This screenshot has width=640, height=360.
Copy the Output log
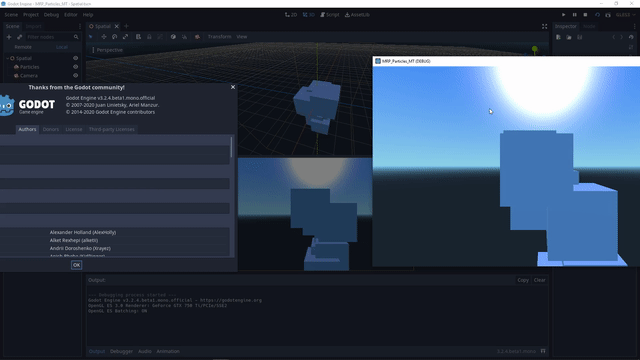(523, 280)
